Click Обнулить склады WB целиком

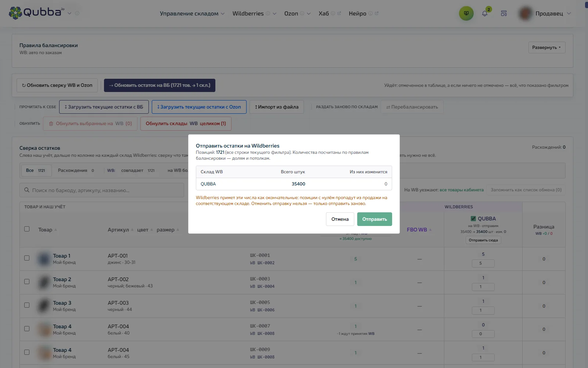click(x=186, y=124)
